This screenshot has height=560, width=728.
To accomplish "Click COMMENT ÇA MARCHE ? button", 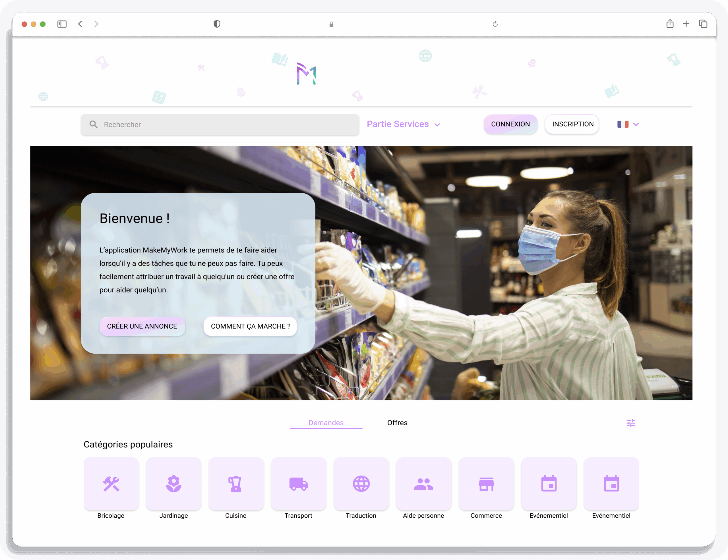I will (x=250, y=326).
